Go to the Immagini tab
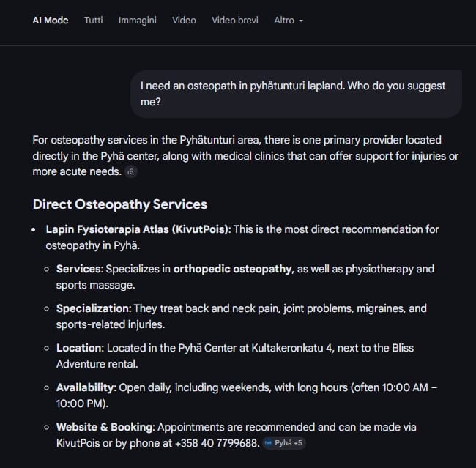Viewport: 476px width, 468px height. [138, 21]
